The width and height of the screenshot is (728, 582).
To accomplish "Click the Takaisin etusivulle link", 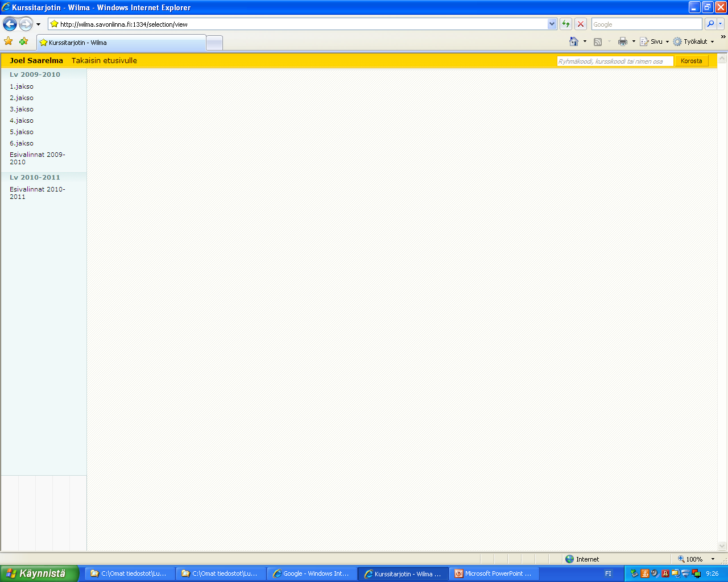I will [x=104, y=61].
